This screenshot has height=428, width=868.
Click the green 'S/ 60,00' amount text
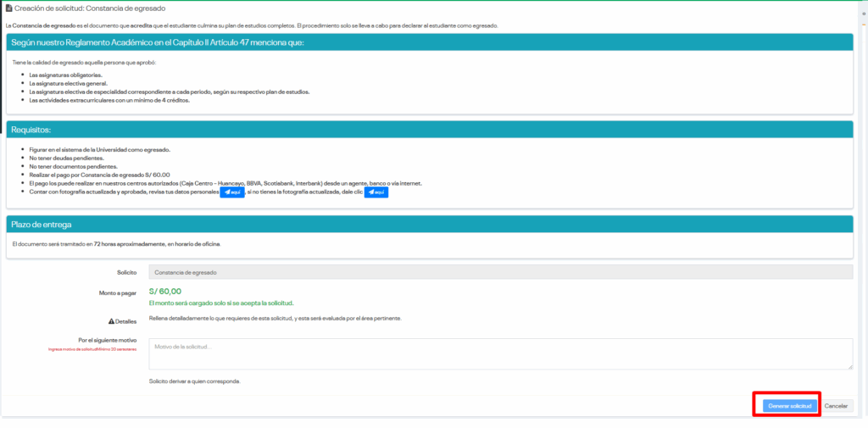coord(164,291)
